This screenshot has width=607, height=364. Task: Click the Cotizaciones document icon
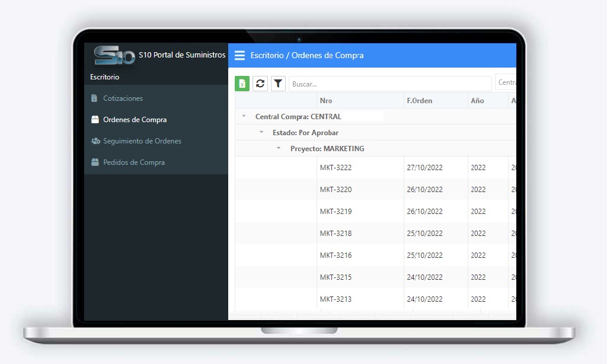94,98
